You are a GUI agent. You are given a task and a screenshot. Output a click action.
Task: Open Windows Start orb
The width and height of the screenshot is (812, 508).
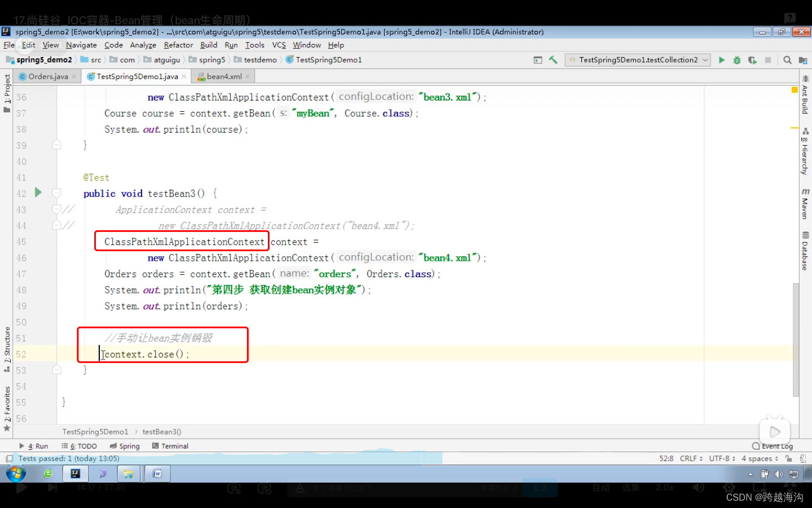coord(16,474)
